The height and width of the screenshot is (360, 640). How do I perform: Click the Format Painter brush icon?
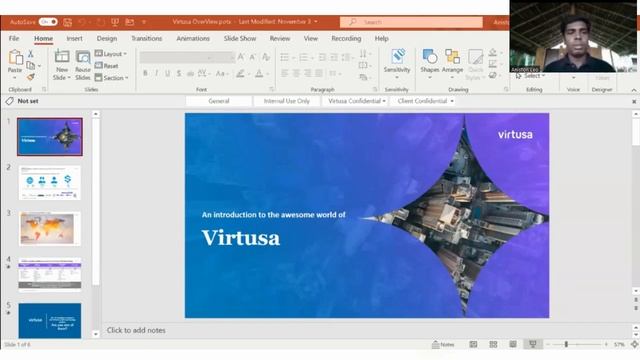click(31, 77)
